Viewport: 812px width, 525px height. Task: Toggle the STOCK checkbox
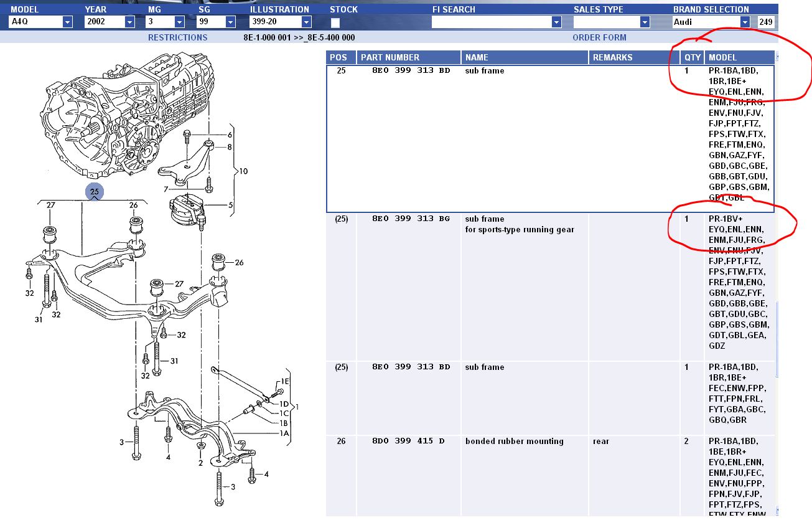[335, 22]
